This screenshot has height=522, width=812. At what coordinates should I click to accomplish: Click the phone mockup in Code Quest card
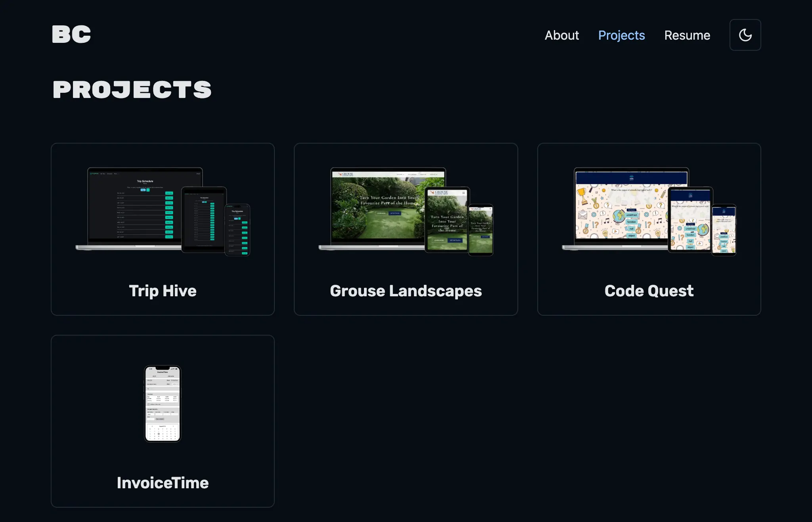[724, 230]
